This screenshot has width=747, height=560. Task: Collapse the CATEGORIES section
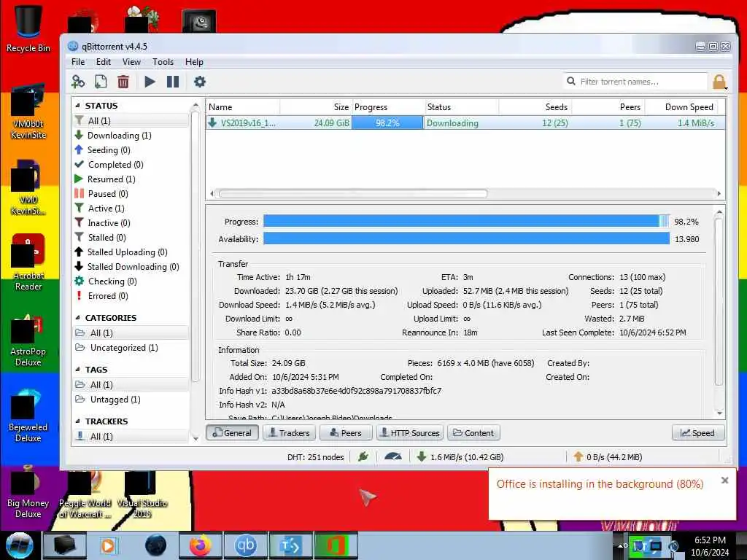(x=78, y=318)
